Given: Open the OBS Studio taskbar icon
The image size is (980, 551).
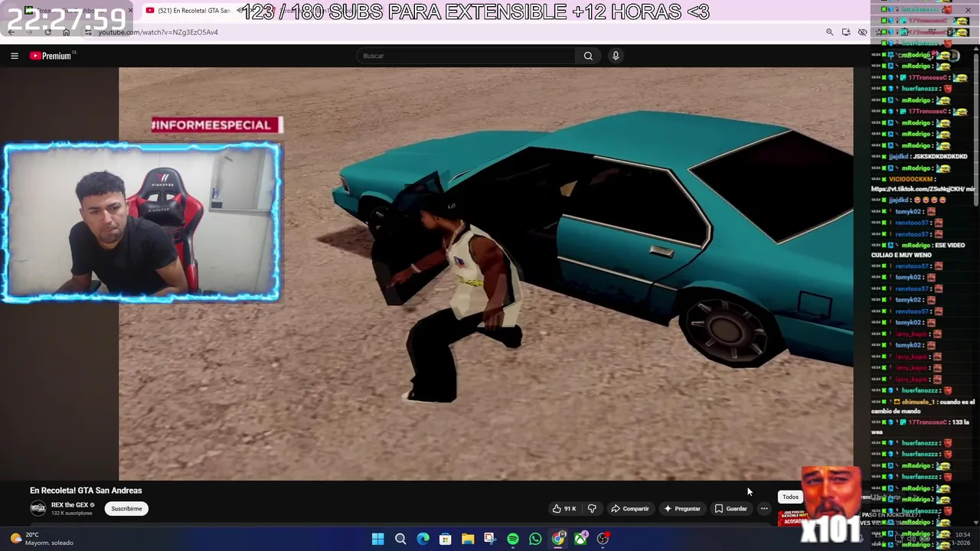Looking at the screenshot, I should (603, 539).
